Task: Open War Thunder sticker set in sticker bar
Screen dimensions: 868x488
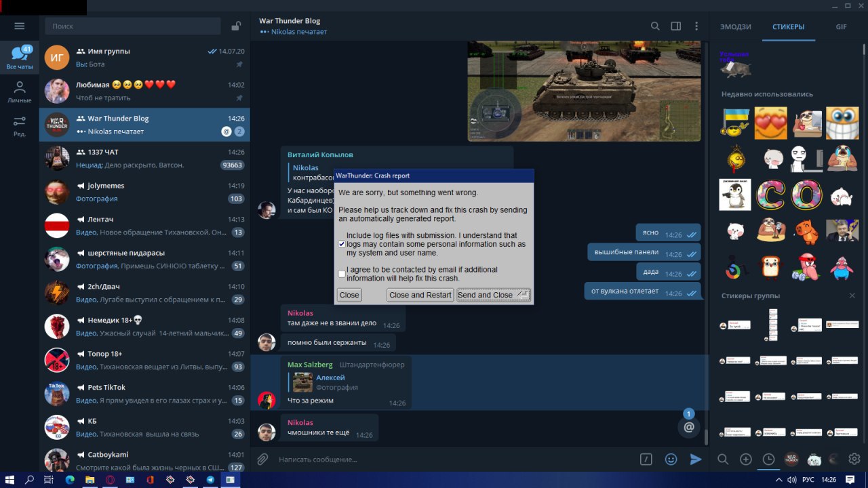Action: pyautogui.click(x=791, y=459)
